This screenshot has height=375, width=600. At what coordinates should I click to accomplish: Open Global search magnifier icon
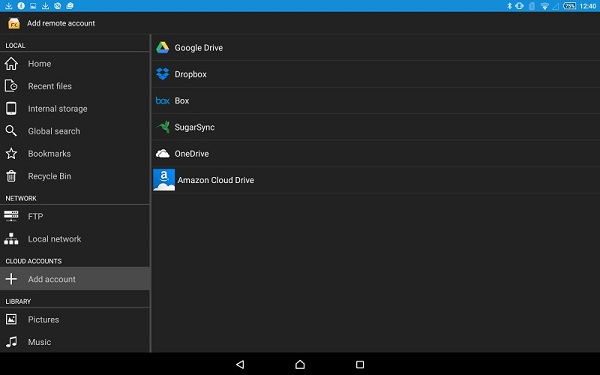pos(11,131)
